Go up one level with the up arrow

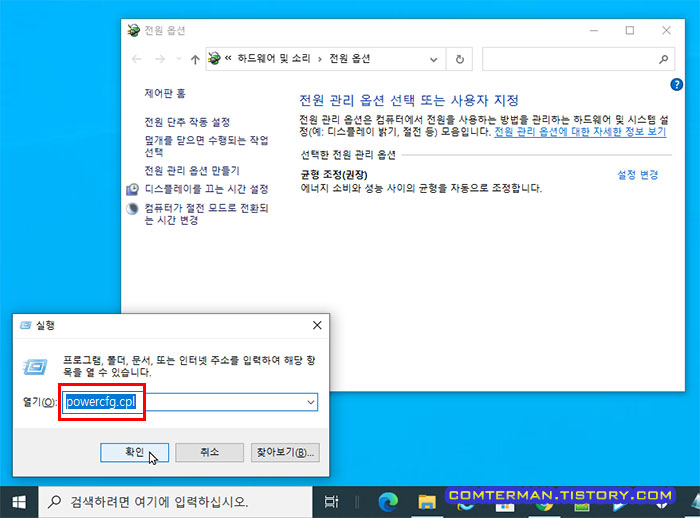pyautogui.click(x=195, y=59)
